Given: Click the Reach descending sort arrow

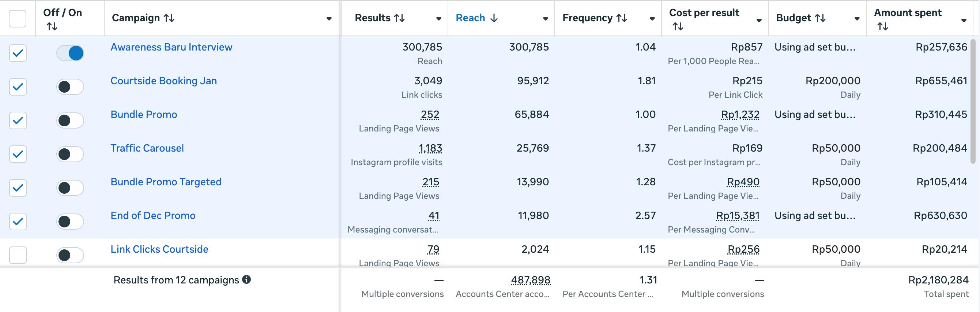Looking at the screenshot, I should (494, 18).
